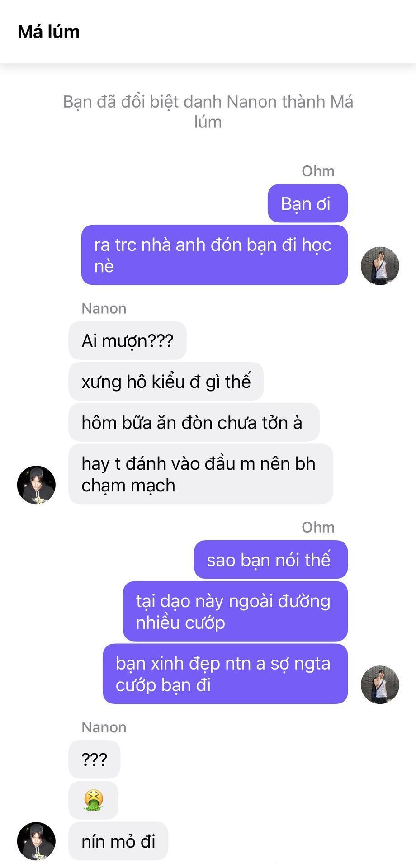Select the 'Bạn ơi' message bubble
The image size is (416, 868).
307,203
